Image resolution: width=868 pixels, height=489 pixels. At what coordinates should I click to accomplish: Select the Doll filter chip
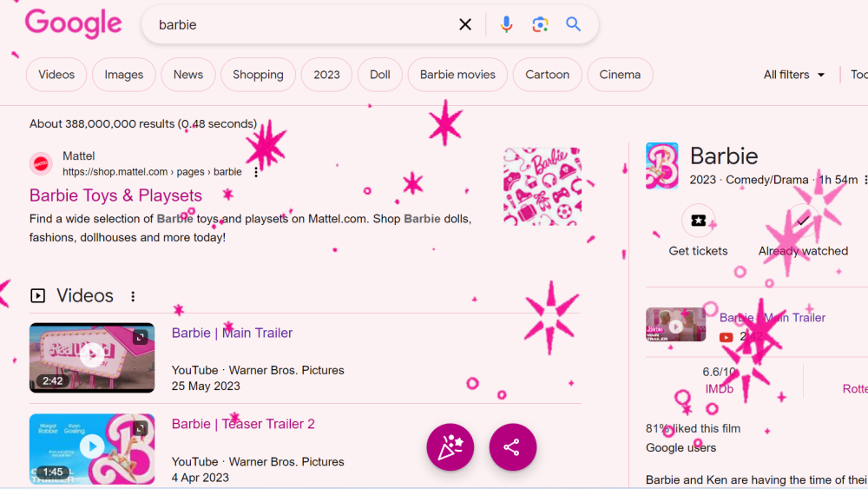coord(380,75)
